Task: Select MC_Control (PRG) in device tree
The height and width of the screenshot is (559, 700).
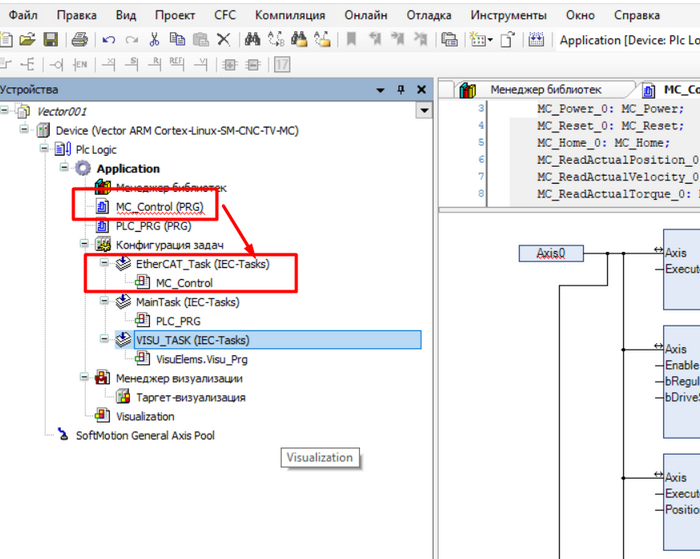Action: coord(159,206)
